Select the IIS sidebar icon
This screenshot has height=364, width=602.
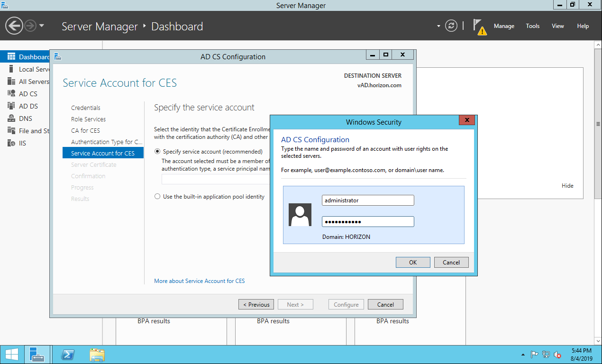pyautogui.click(x=11, y=143)
